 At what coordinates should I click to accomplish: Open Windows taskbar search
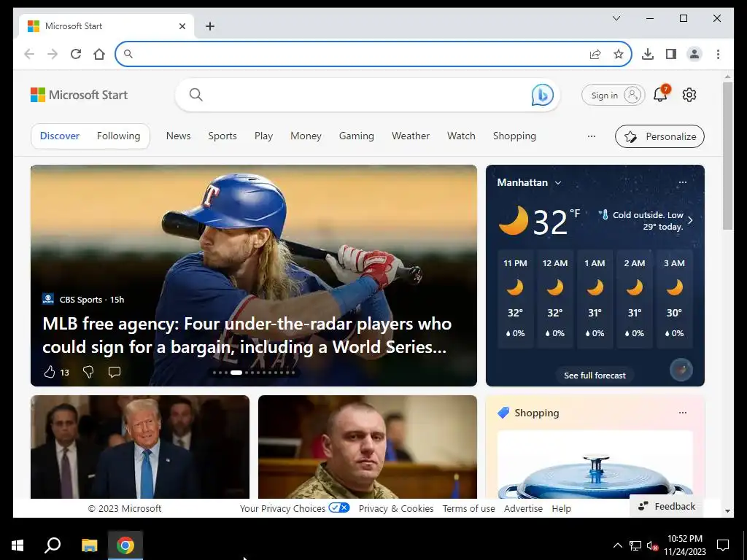(53, 545)
